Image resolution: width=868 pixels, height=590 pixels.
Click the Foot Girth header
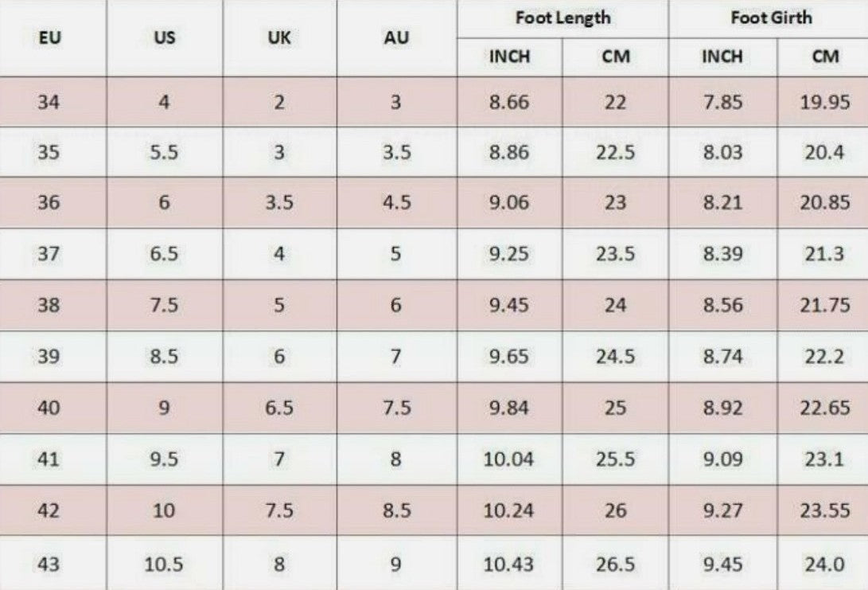772,18
